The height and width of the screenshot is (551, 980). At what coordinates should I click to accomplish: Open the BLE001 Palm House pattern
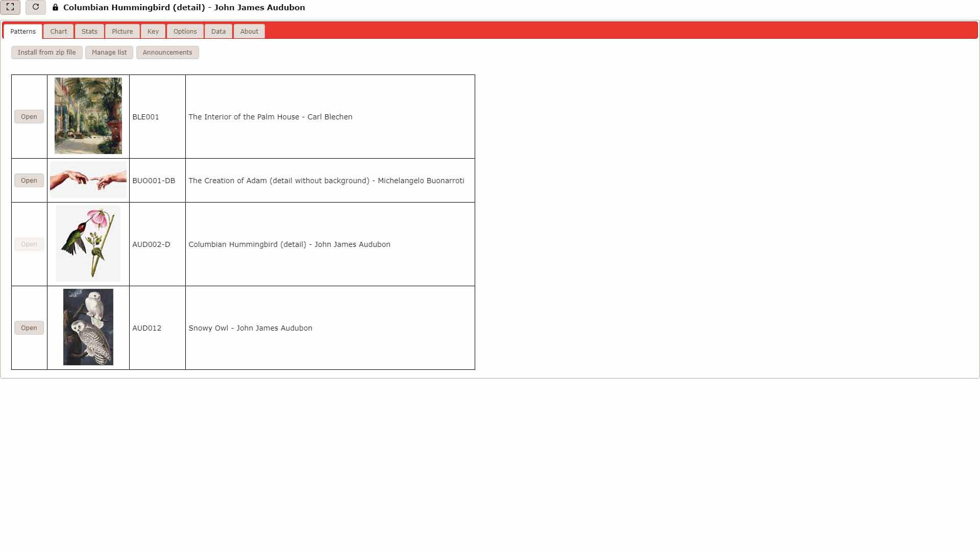[x=29, y=116]
